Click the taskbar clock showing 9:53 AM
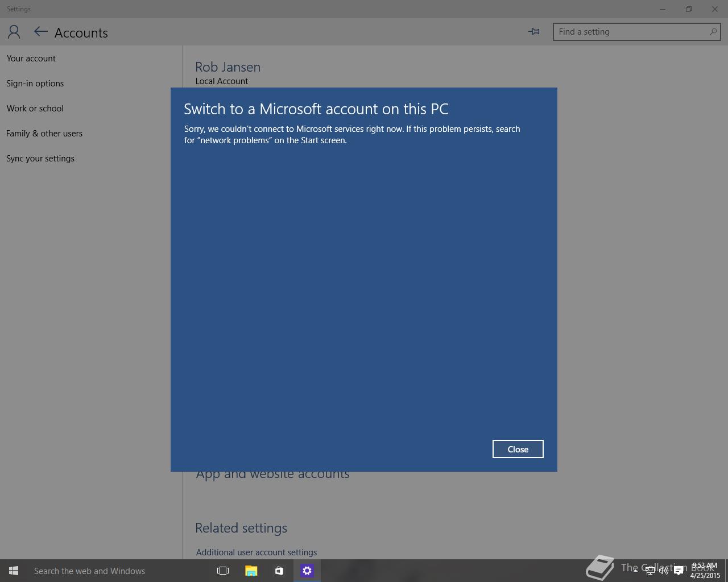Viewport: 728px width, 582px height. click(705, 571)
